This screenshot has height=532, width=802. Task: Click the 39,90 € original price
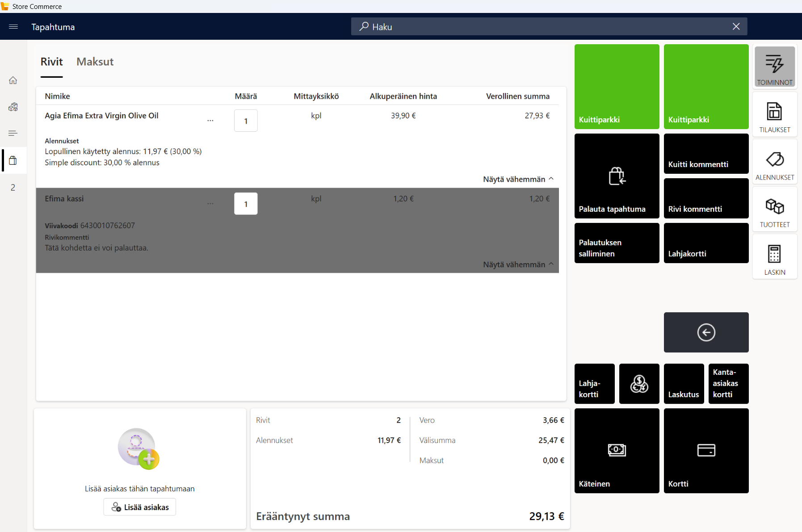(403, 116)
